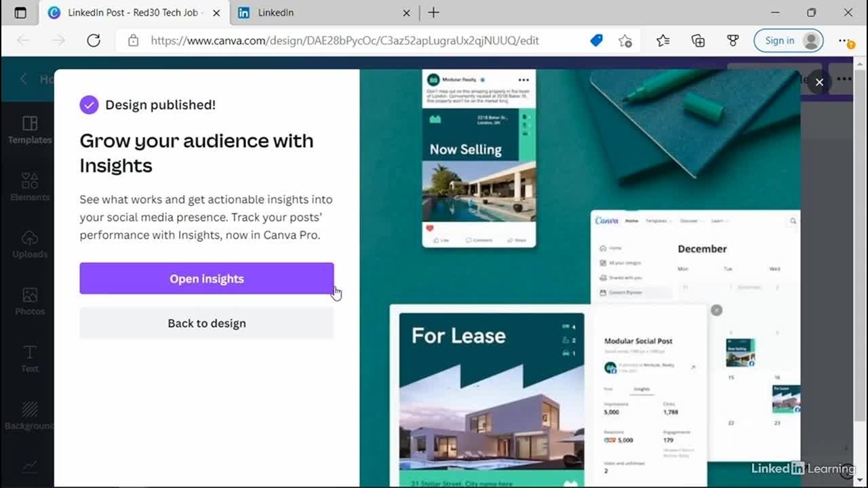
Task: Refresh the current page
Action: tap(94, 41)
